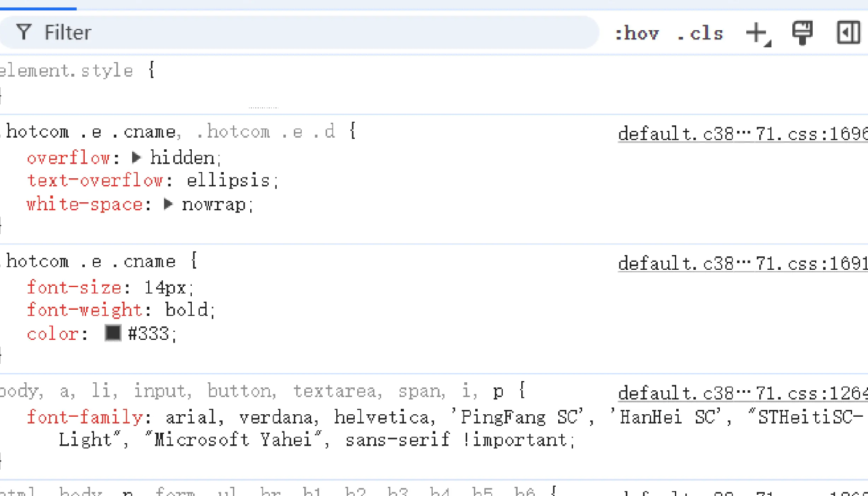Expand the white-space nowrap shorthand triangle

(169, 203)
